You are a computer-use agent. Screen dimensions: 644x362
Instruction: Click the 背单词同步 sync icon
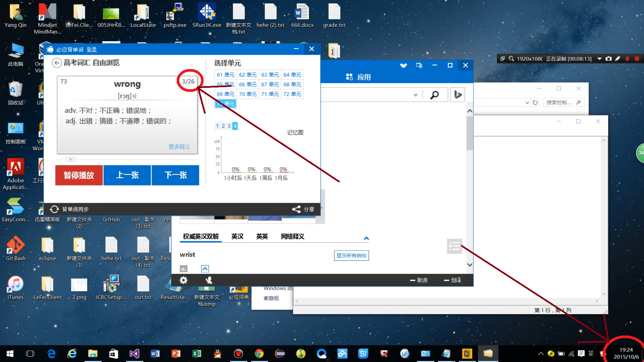coord(54,209)
